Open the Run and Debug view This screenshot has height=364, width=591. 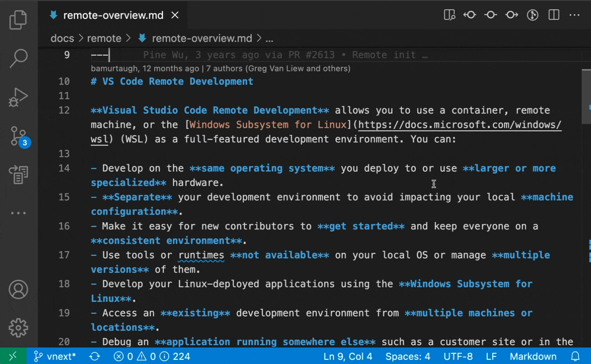pos(19,98)
